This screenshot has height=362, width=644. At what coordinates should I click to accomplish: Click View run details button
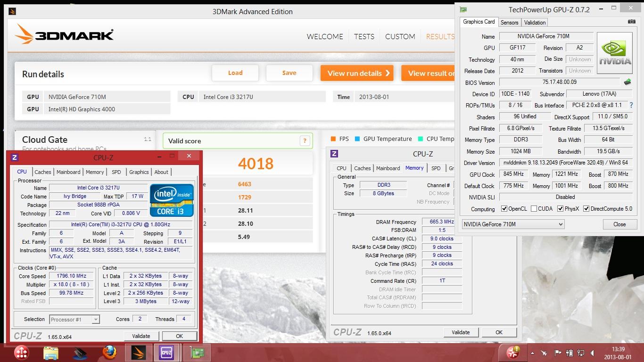[357, 73]
